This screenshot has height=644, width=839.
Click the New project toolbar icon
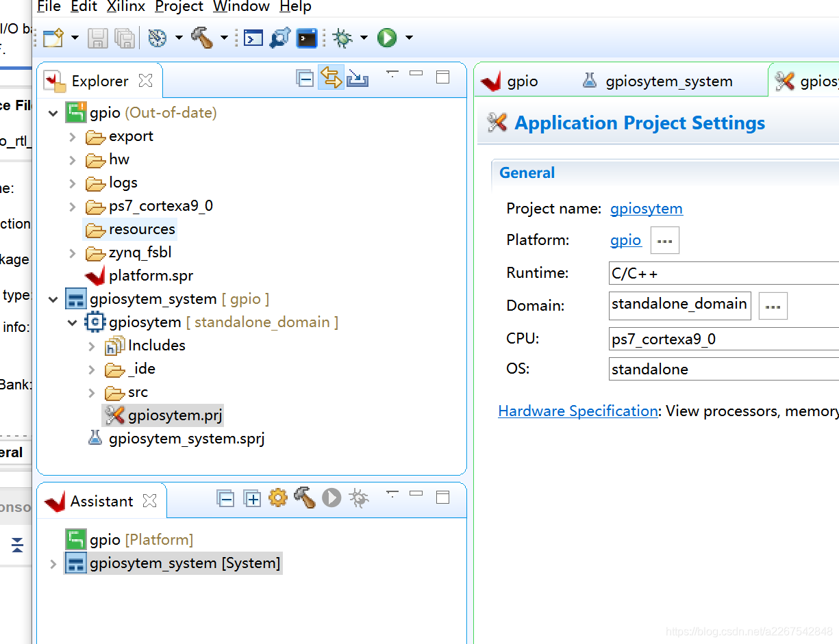click(53, 38)
